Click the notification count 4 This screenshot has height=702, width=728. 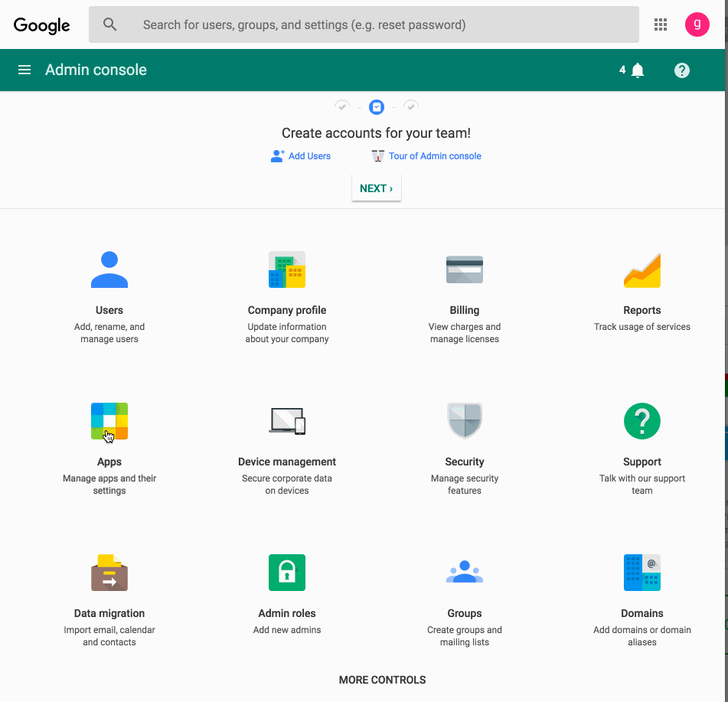622,70
